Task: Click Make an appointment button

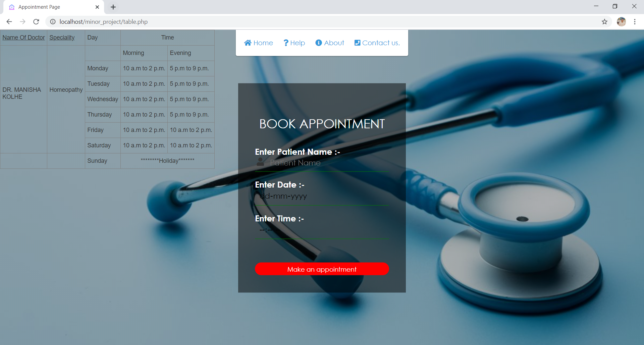Action: (322, 269)
